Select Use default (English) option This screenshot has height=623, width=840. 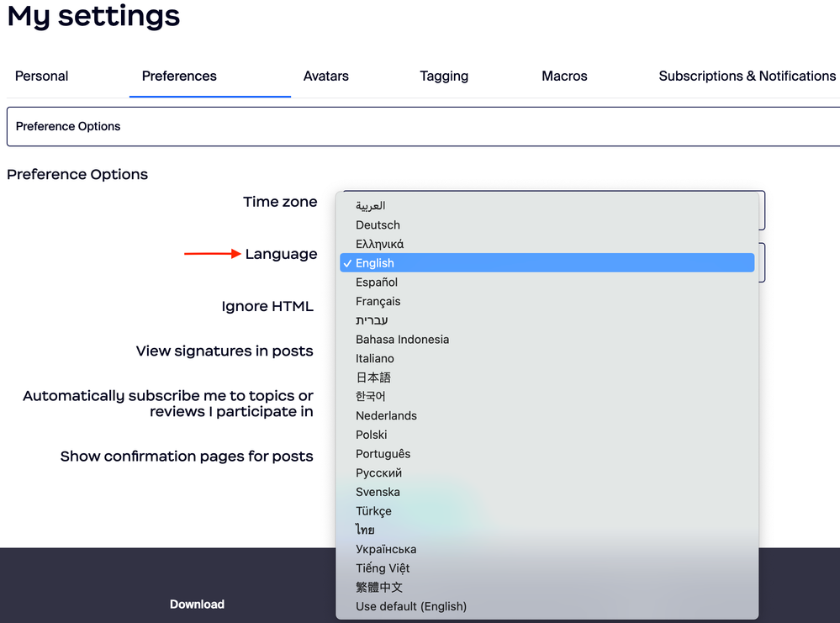pos(411,606)
